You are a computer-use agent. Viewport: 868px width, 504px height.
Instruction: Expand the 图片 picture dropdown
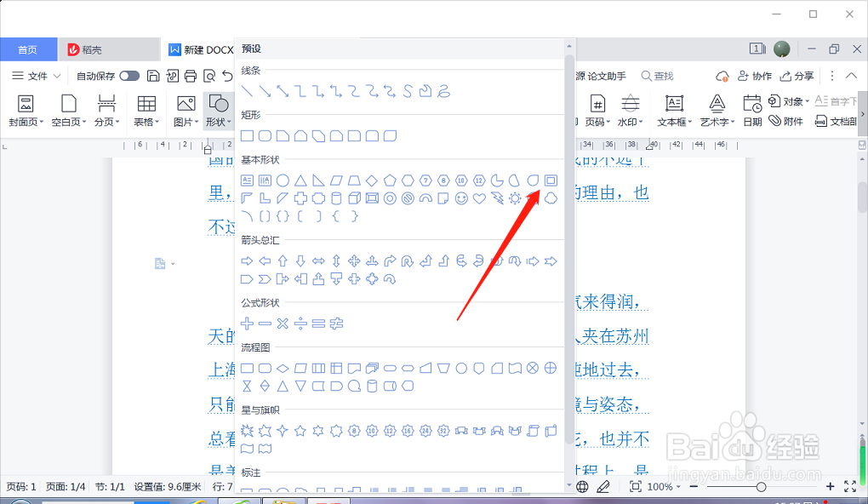[186, 123]
